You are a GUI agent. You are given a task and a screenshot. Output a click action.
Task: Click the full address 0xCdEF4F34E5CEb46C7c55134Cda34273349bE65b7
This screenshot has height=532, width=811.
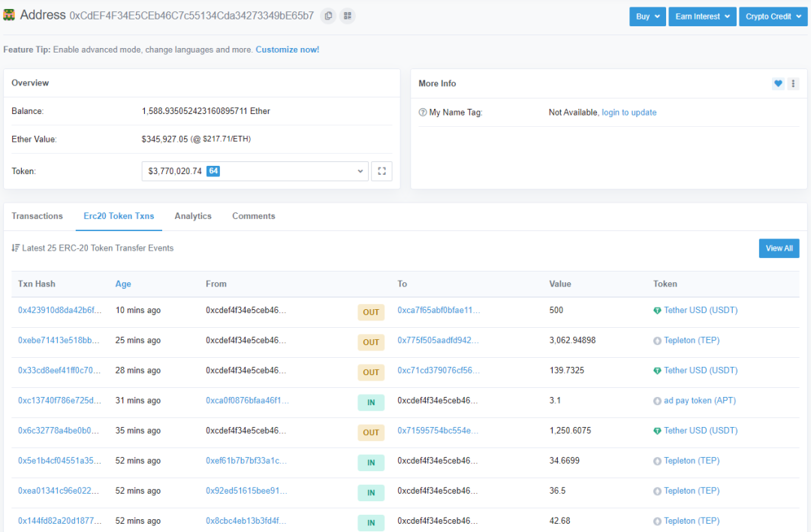pyautogui.click(x=191, y=16)
